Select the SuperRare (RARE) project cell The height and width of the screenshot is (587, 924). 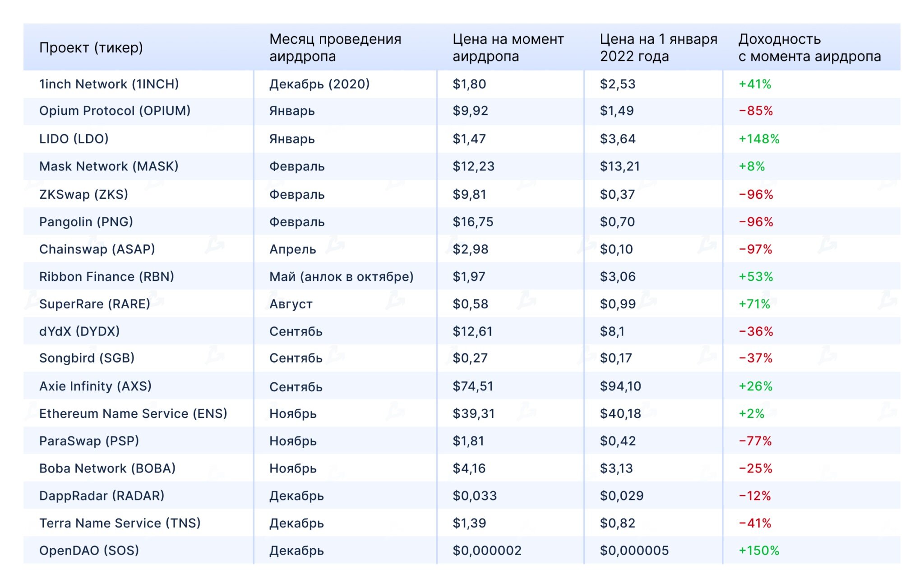click(x=94, y=304)
